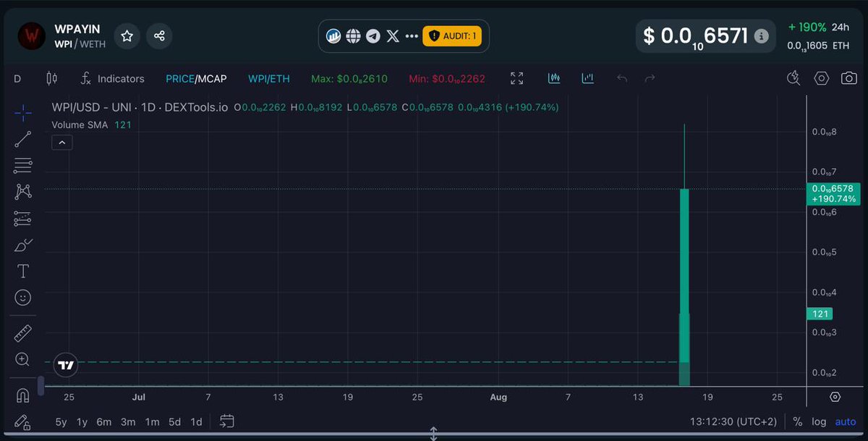Screen dimensions: 868x441
Task: Open the emoji icons tool
Action: point(22,298)
